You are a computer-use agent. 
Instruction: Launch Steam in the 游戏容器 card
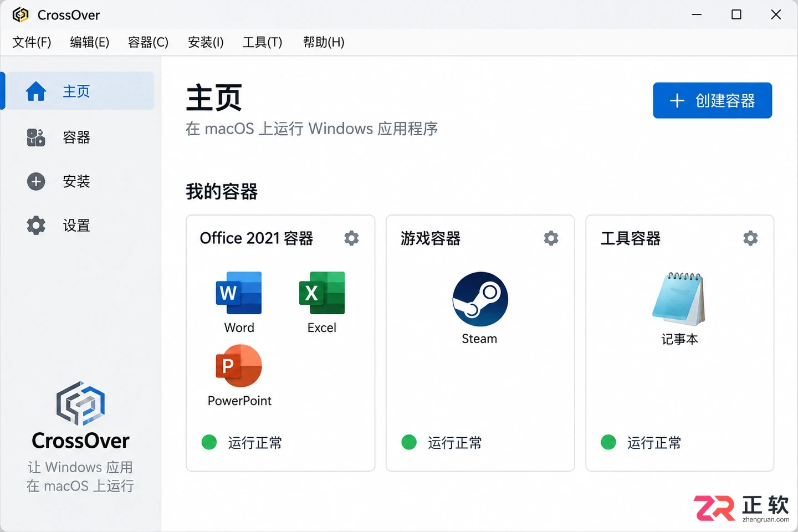click(x=480, y=299)
